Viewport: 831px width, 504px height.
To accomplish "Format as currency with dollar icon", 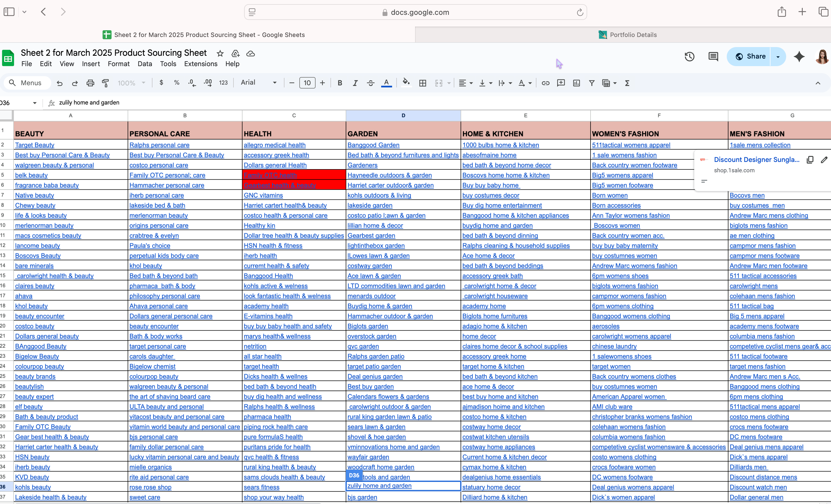I will [161, 83].
